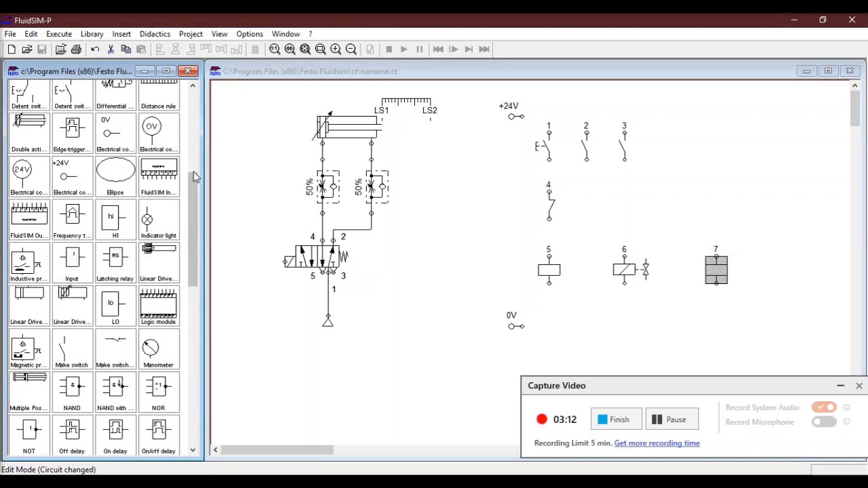The width and height of the screenshot is (868, 488).
Task: Select the HI logic library component
Action: pos(115,220)
